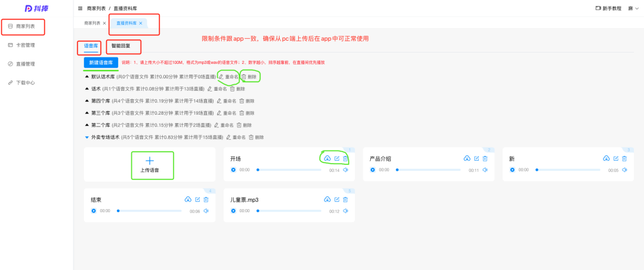Delete the 儿童票.mp3 voice card
This screenshot has width=644, height=270.
(345, 200)
